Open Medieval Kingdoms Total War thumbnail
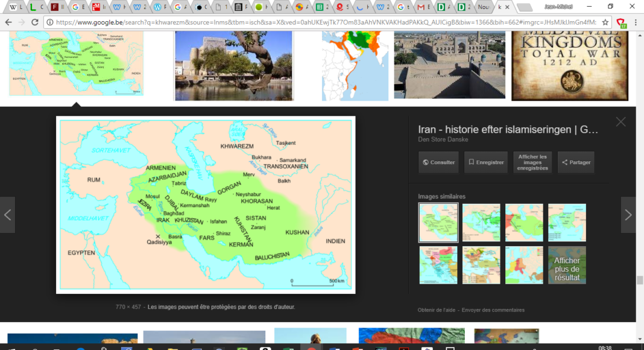The width and height of the screenshot is (644, 350). click(569, 65)
